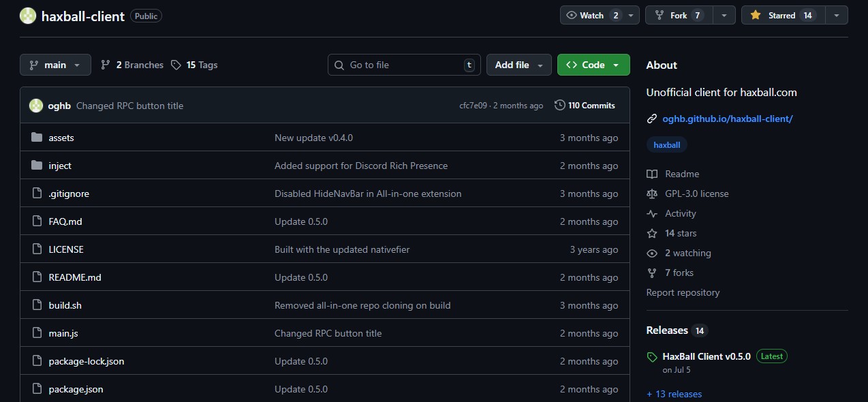
Task: Click the oghb author avatar in commit bar
Action: [x=35, y=106]
